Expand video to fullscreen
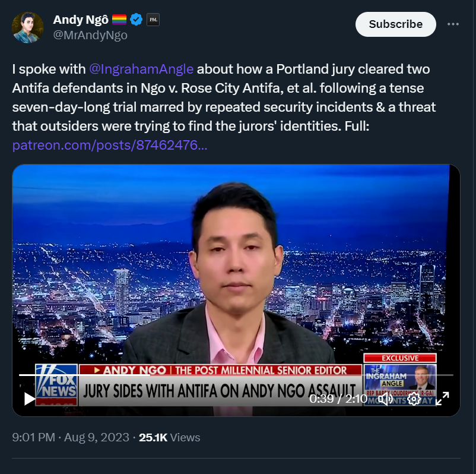Screen dimensions: 476x474 (x=442, y=399)
